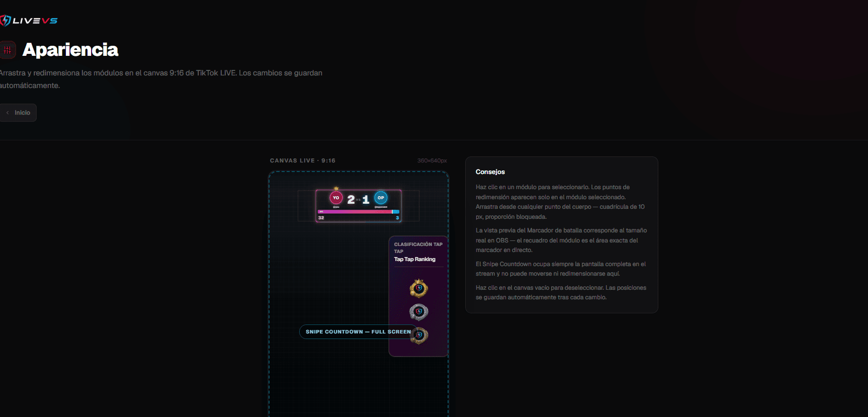The image size is (868, 417).
Task: Click the right score value 3
Action: [397, 218]
